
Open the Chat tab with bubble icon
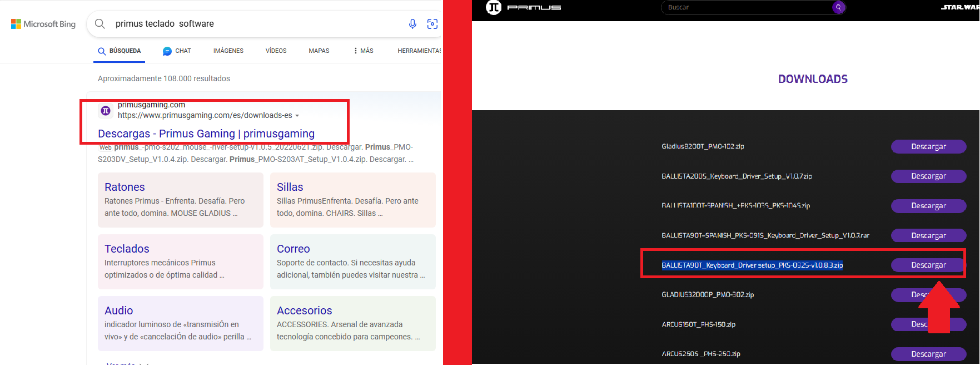[x=177, y=51]
